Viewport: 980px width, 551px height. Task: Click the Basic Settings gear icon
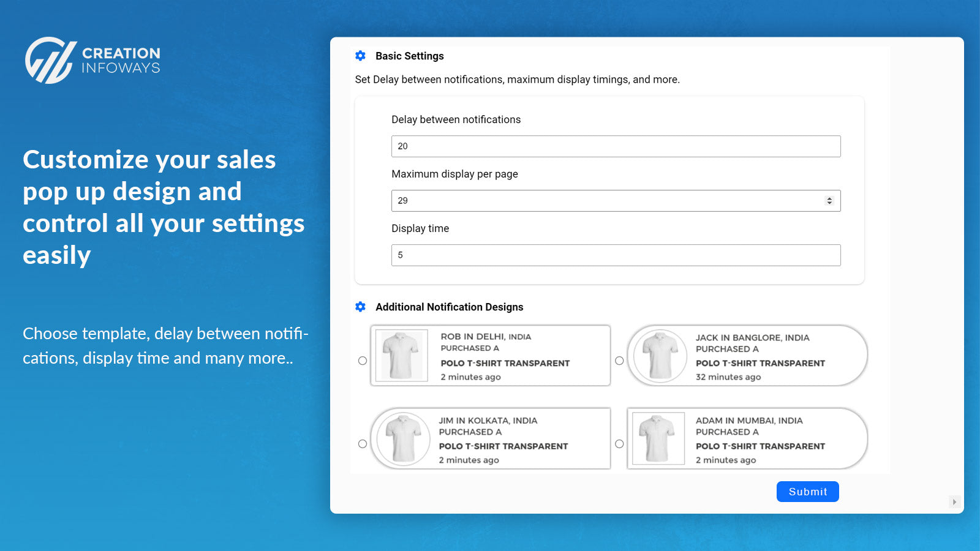[x=360, y=56]
